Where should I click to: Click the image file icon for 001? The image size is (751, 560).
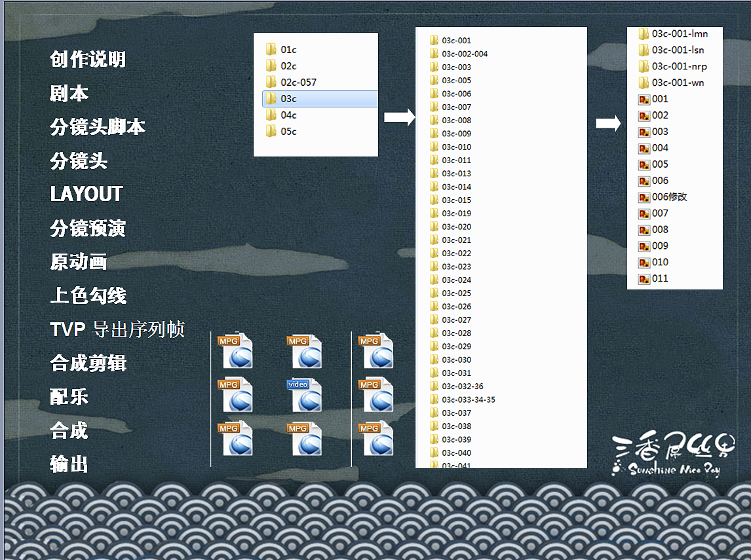coord(644,100)
